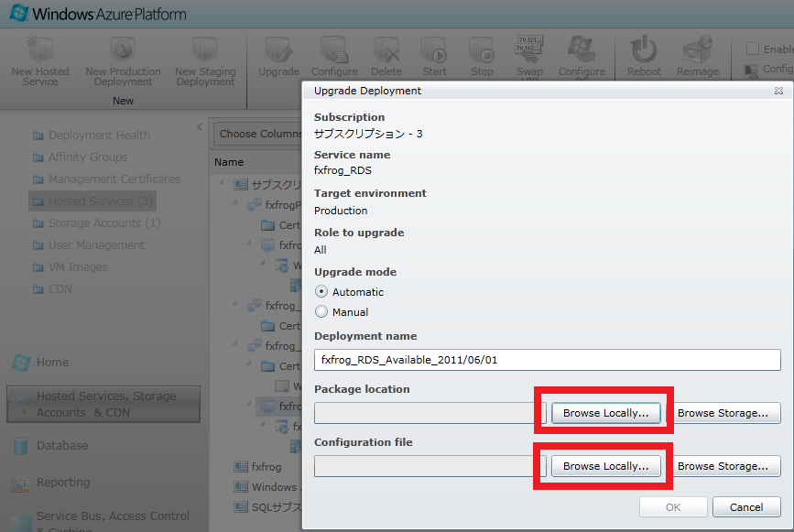Tick the Enable checkbox in the ribbon
Image resolution: width=794 pixels, height=532 pixels.
coord(753,49)
